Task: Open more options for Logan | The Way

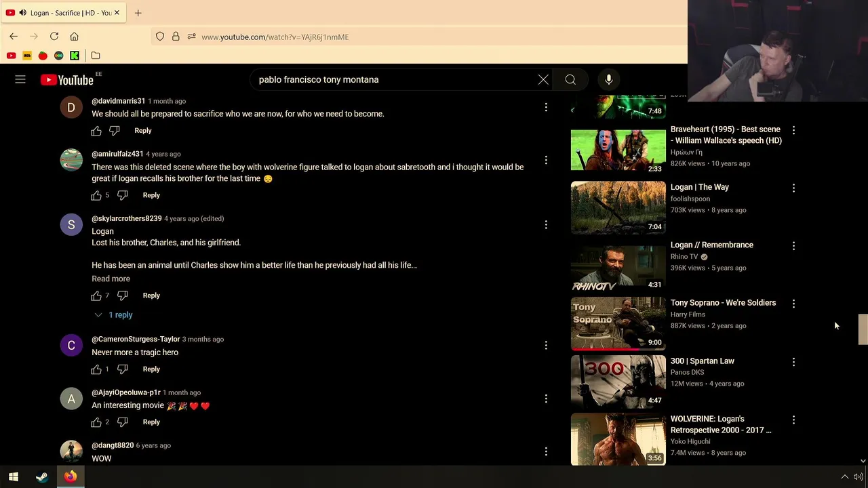Action: pos(793,188)
